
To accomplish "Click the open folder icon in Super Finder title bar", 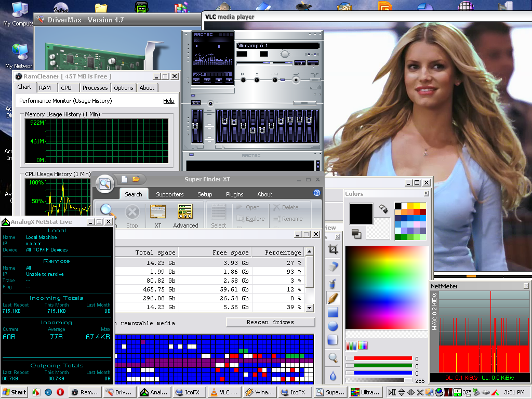I will point(136,179).
